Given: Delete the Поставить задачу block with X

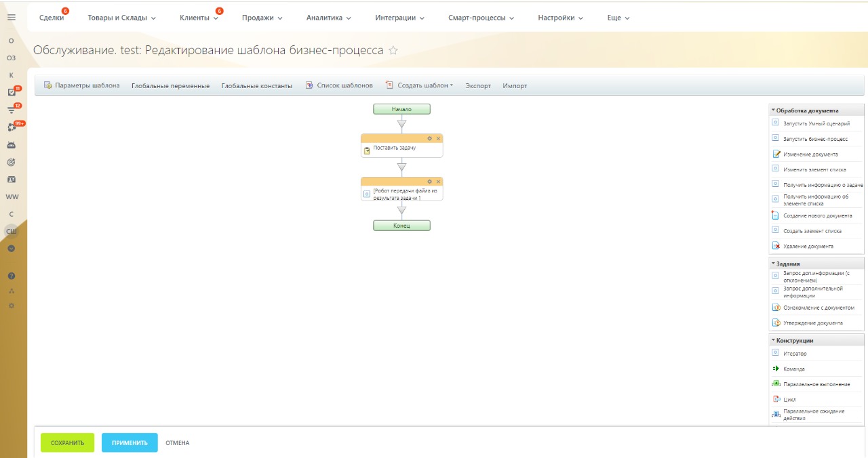Looking at the screenshot, I should (438, 138).
